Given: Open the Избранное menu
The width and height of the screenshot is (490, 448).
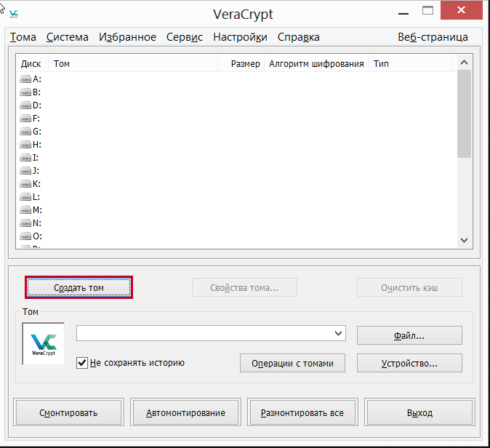Looking at the screenshot, I should click(x=127, y=37).
